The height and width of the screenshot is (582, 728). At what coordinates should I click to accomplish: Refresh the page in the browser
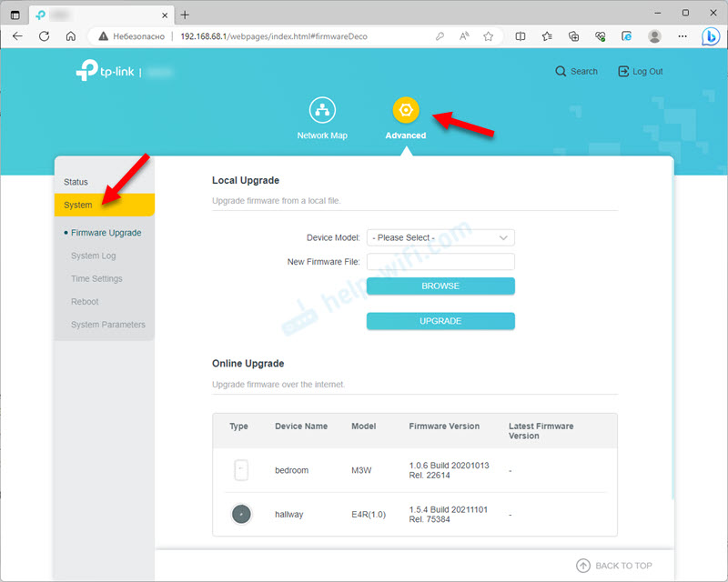[x=44, y=36]
